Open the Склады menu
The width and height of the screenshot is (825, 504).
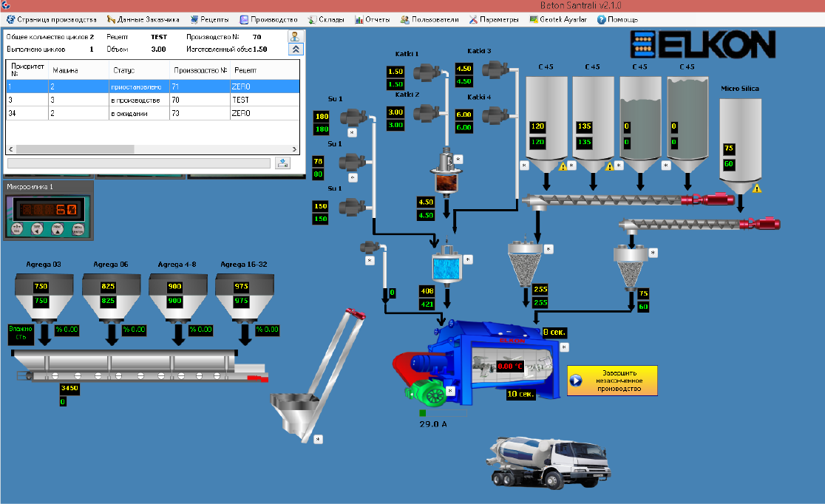tap(326, 19)
